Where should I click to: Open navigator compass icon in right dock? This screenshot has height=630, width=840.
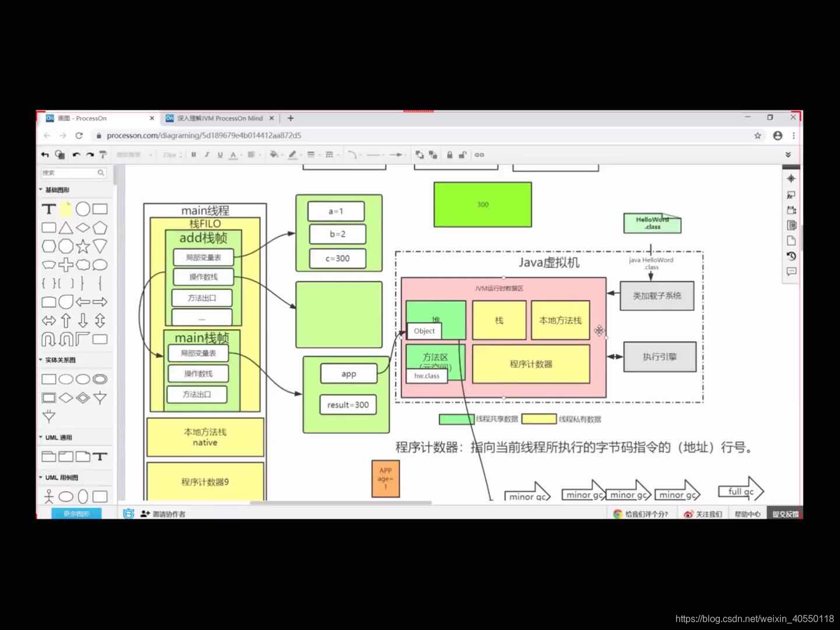(791, 178)
